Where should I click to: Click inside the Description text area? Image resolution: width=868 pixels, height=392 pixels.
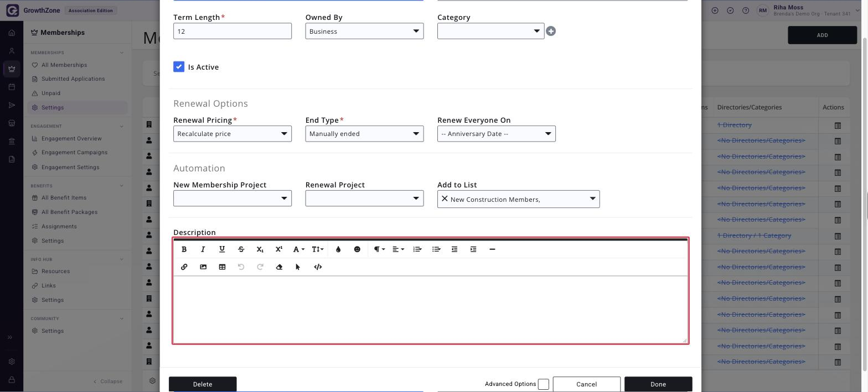click(431, 310)
